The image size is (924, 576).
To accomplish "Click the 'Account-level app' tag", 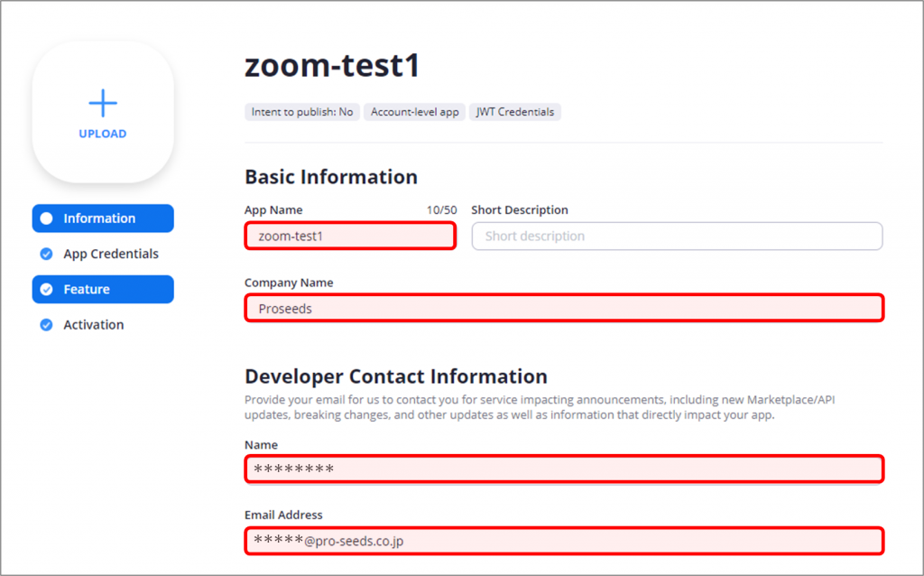I will point(415,112).
